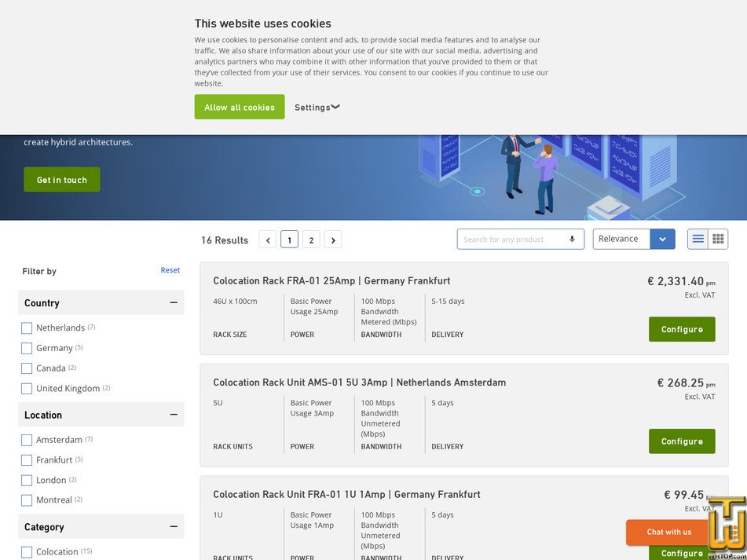Open page 2 of results
Screen dimensions: 747x560
coord(311,240)
